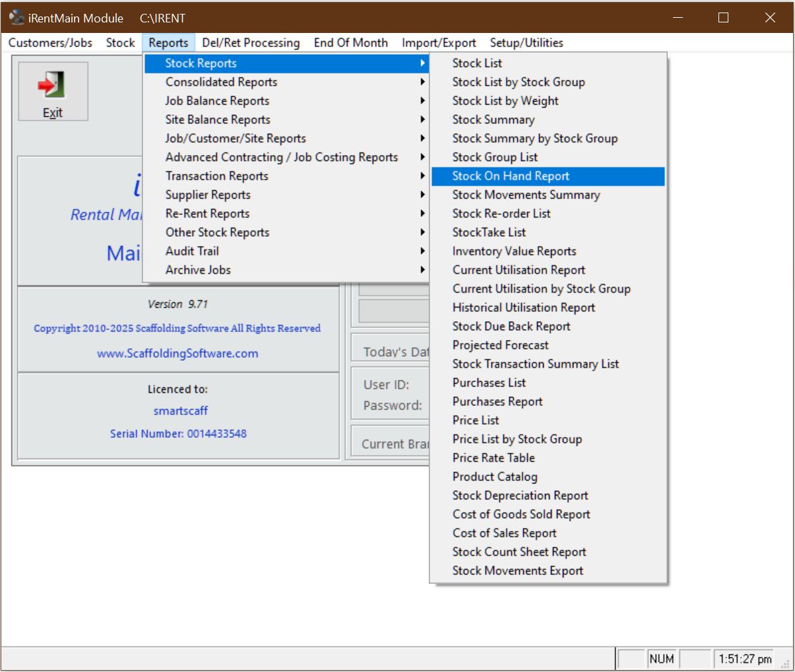Select Current Utilisation Report
The image size is (795, 672).
point(519,270)
